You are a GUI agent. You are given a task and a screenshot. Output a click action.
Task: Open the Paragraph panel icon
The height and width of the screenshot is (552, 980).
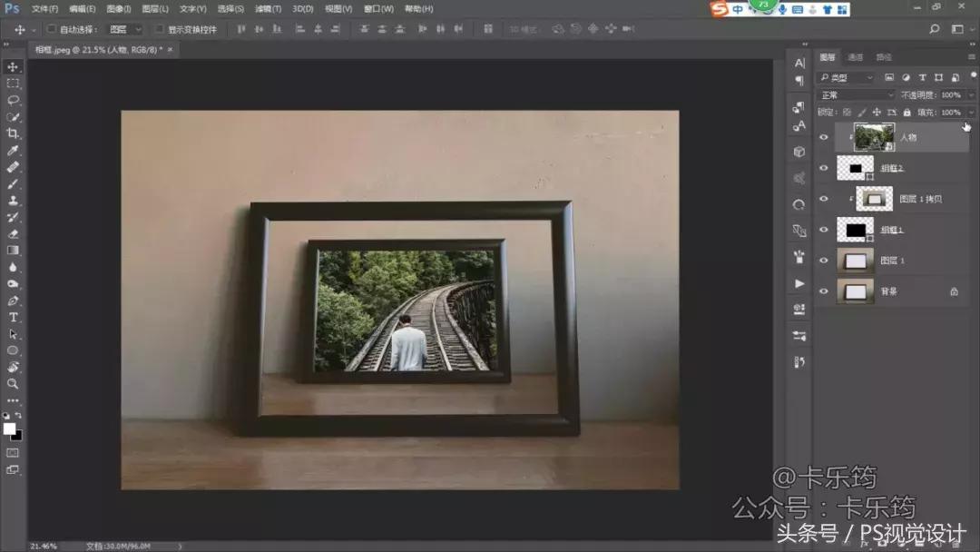[x=799, y=80]
